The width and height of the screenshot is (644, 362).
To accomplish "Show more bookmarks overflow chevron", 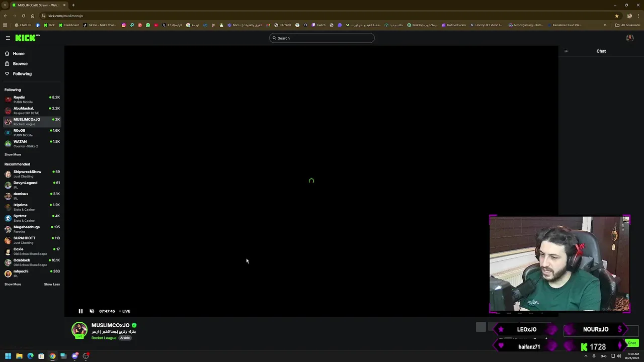I will point(605,25).
